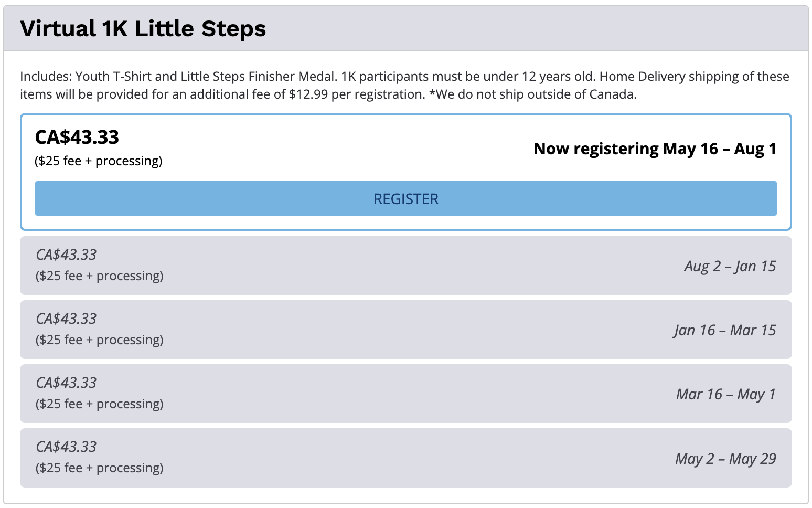Click the CA$43.33 price in Mar 16 row
812x508 pixels.
(x=66, y=383)
